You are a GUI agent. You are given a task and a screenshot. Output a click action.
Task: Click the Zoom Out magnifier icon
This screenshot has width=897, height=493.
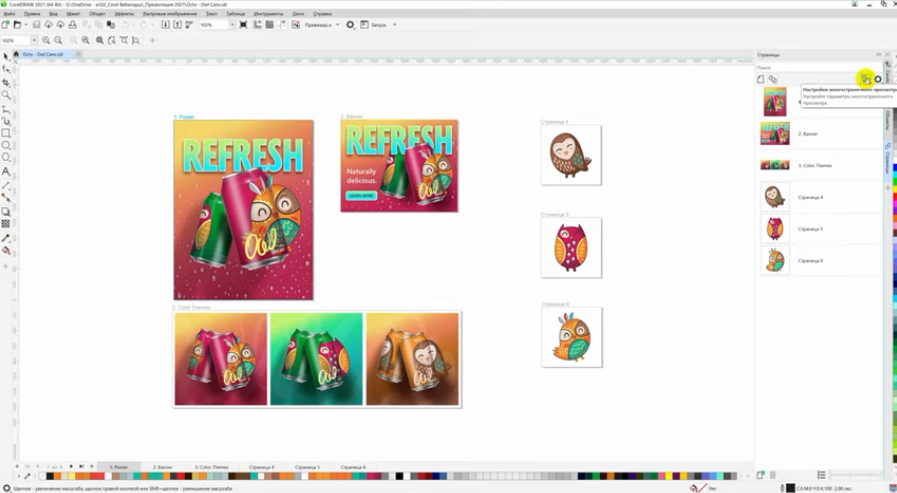pos(58,40)
